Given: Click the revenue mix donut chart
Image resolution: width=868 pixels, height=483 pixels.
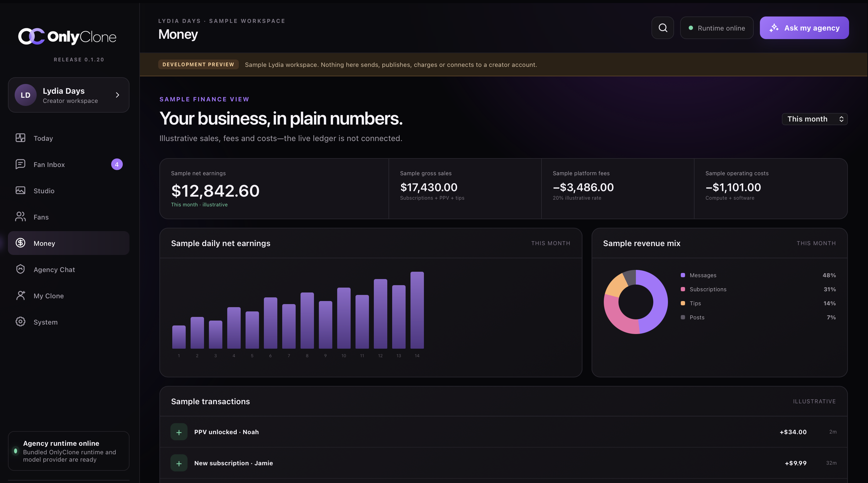Looking at the screenshot, I should tap(636, 302).
